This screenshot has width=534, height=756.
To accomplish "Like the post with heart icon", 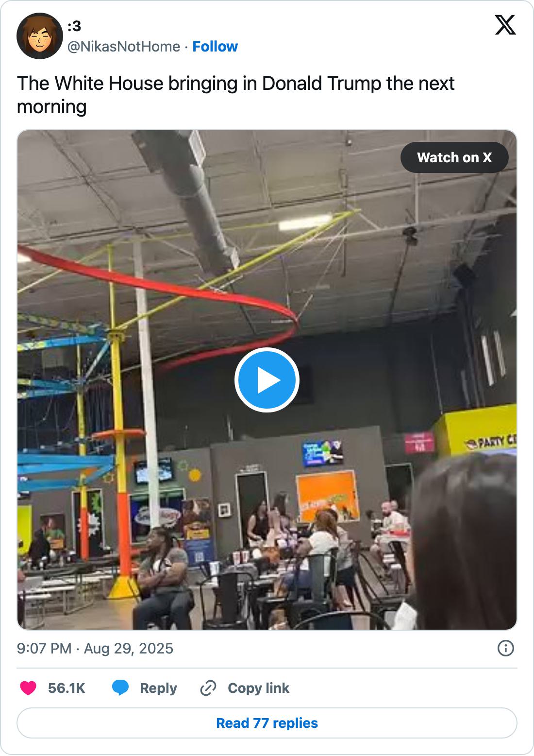I will [28, 688].
